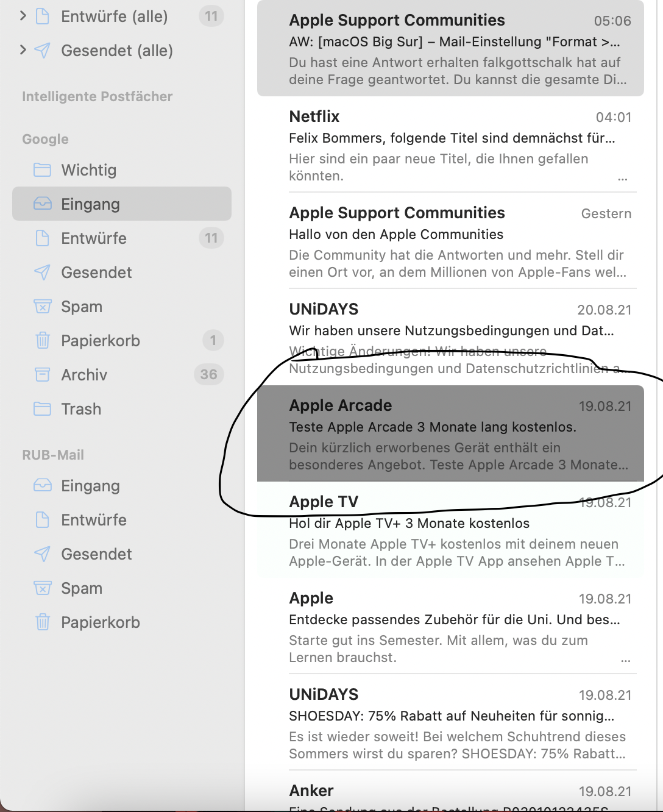Click the 36 badge on Archiv
Screen dimensions: 663x812
pyautogui.click(x=209, y=375)
